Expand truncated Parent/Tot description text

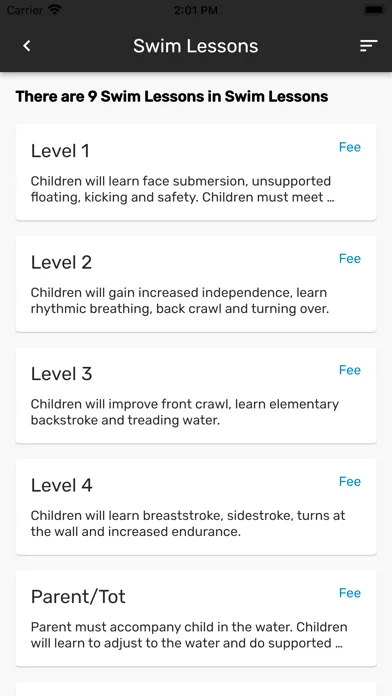pos(189,635)
